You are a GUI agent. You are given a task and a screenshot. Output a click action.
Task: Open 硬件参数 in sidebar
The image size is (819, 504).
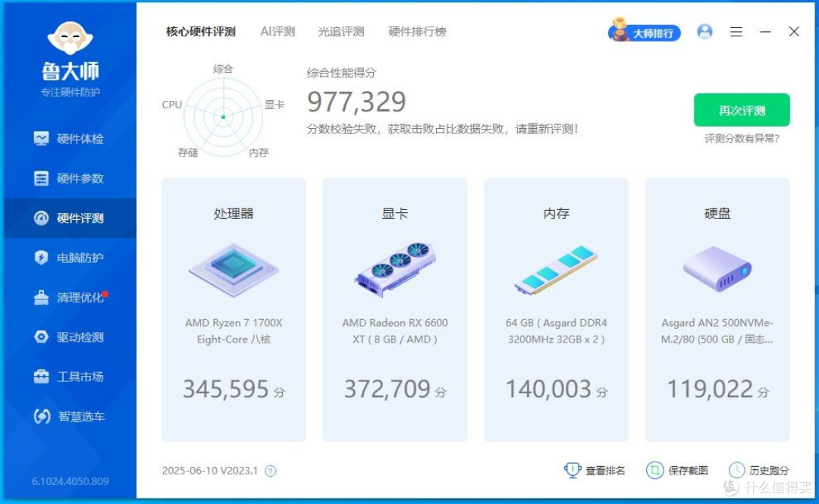point(70,178)
